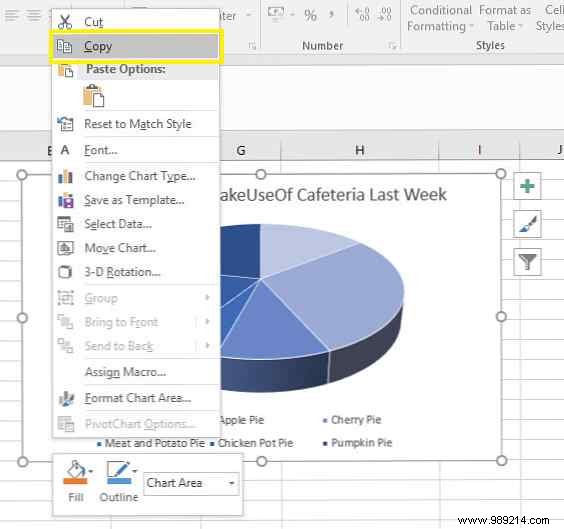Viewport: 564px width, 529px height.
Task: Select column H header
Action: click(360, 150)
